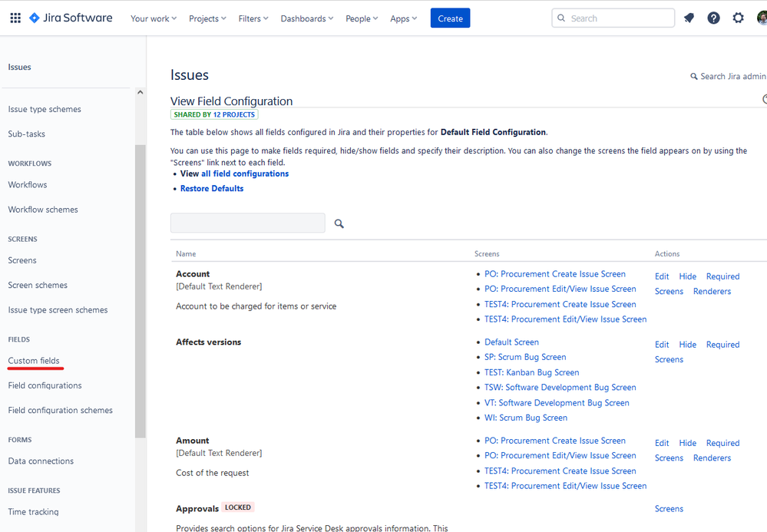This screenshot has height=532, width=767.
Task: Click the SHARED BY 12 PROJECTS badge
Action: 214,114
